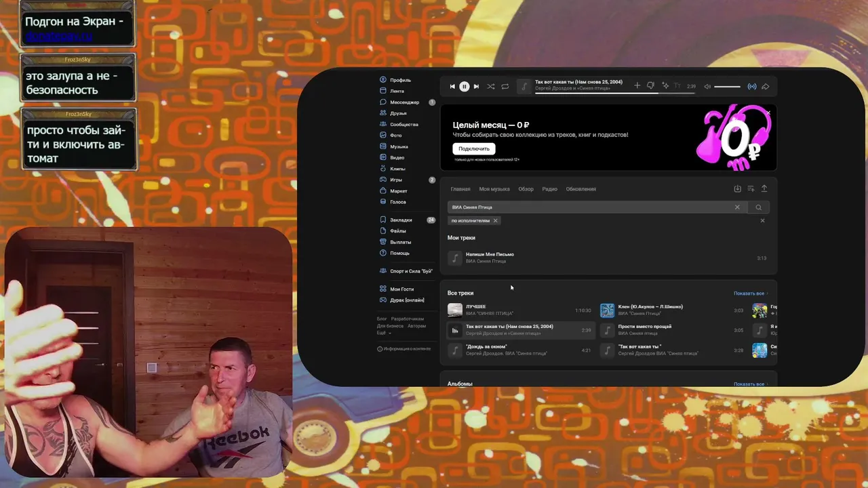Viewport: 868px width, 488px height.
Task: Pause the playing track
Action: [465, 87]
